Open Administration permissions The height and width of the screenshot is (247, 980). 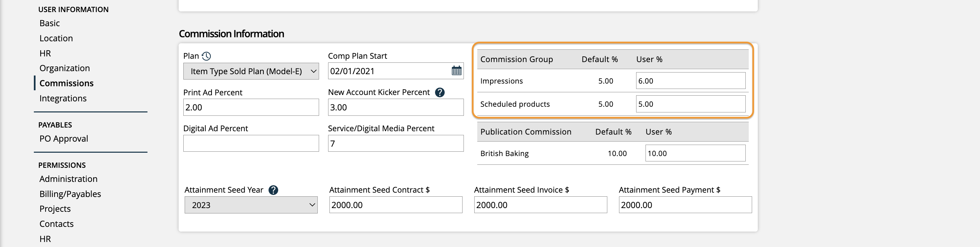68,179
